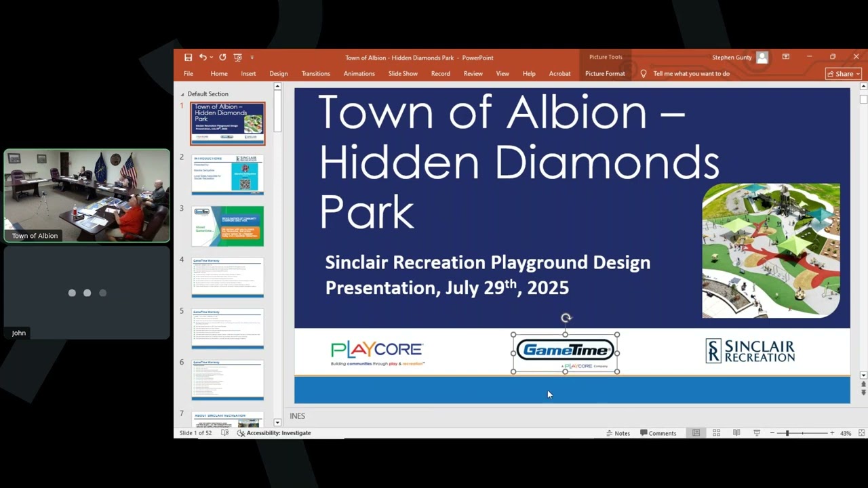Click the Stephen Gunty account avatar
868x488 pixels.
762,58
